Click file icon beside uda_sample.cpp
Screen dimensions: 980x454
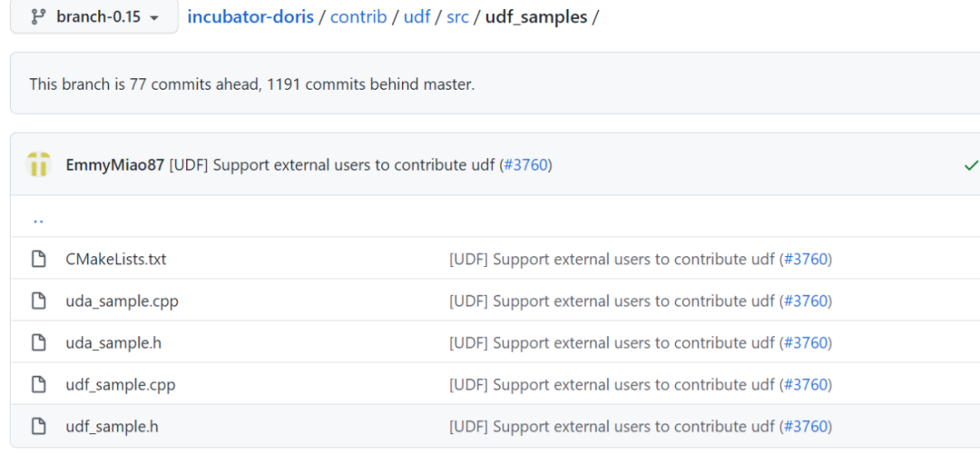click(38, 301)
